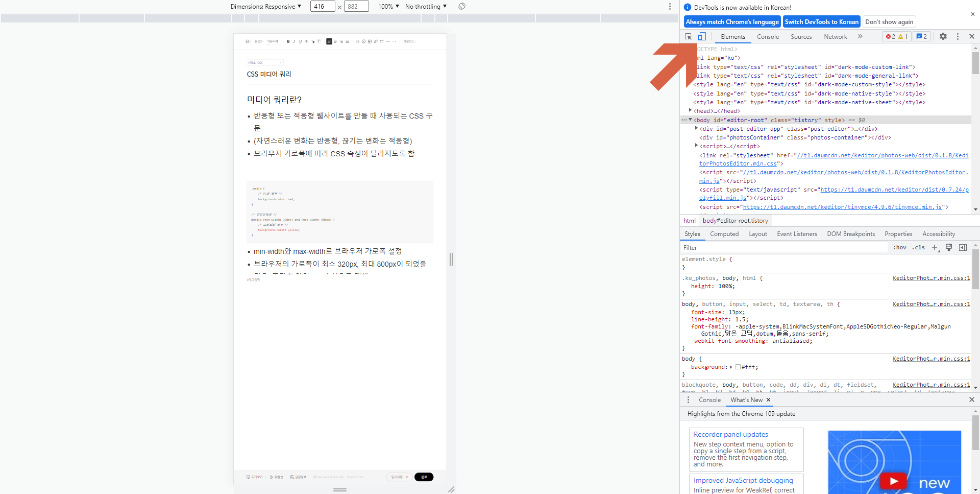Click the rotate screen icon in device toolbar
The width and height of the screenshot is (980, 494).
point(462,6)
